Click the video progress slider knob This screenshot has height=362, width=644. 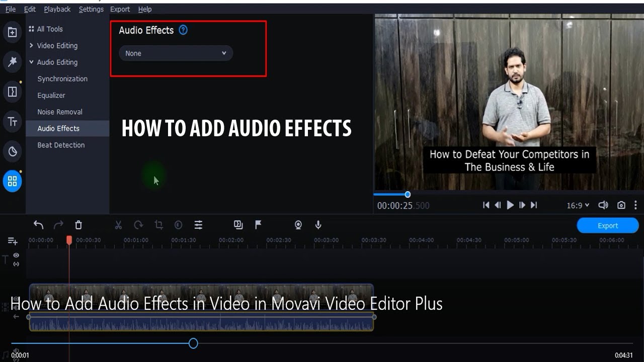coord(193,343)
